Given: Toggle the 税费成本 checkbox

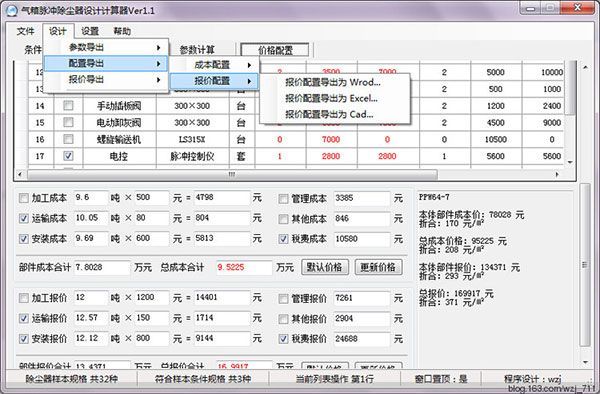Looking at the screenshot, I should click(x=283, y=239).
